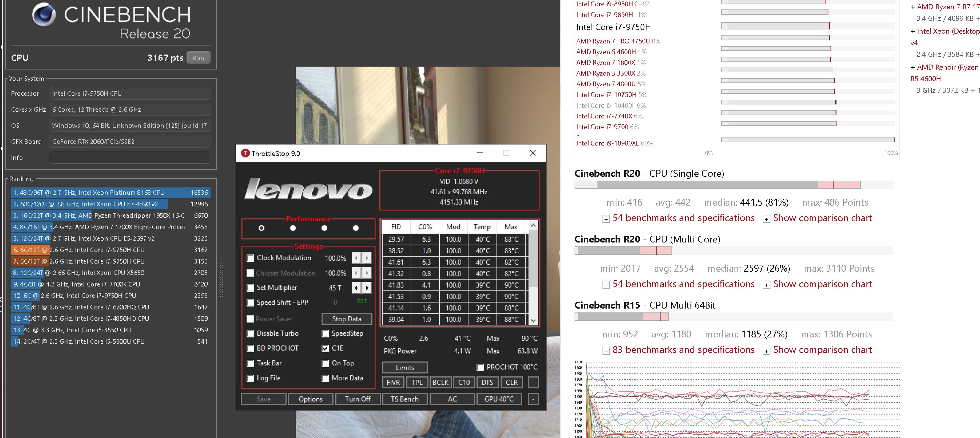
Task: Check Disable Turbo option
Action: pos(250,334)
